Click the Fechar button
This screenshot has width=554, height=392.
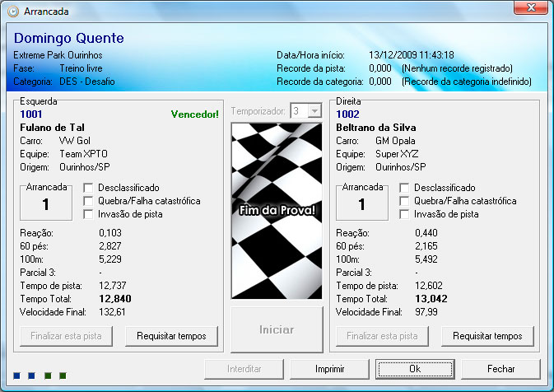500,369
